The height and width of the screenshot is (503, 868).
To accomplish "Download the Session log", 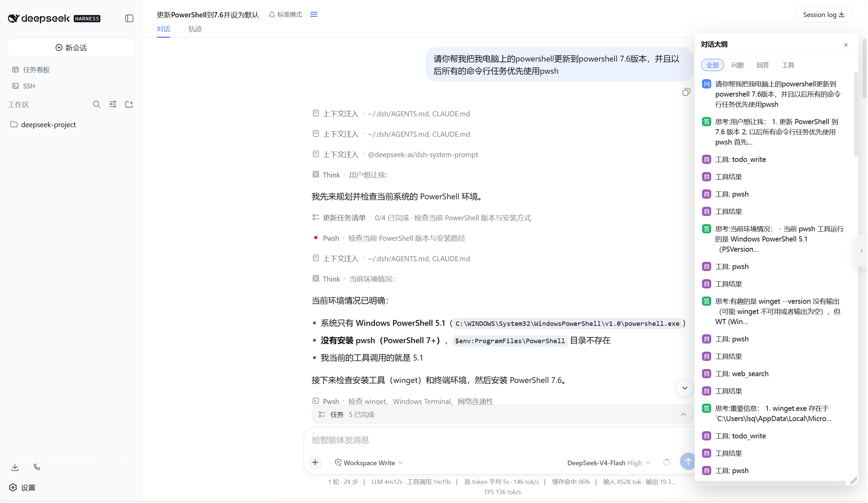I will click(824, 15).
